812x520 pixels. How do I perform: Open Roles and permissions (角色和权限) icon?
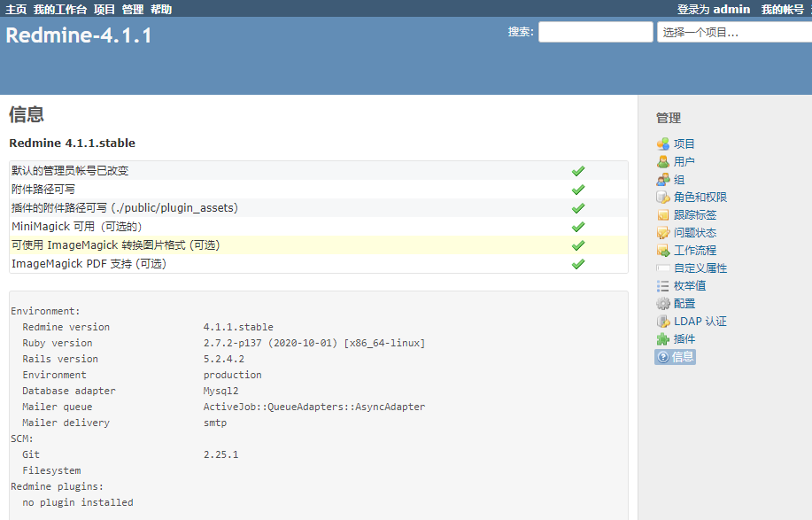[x=663, y=197]
